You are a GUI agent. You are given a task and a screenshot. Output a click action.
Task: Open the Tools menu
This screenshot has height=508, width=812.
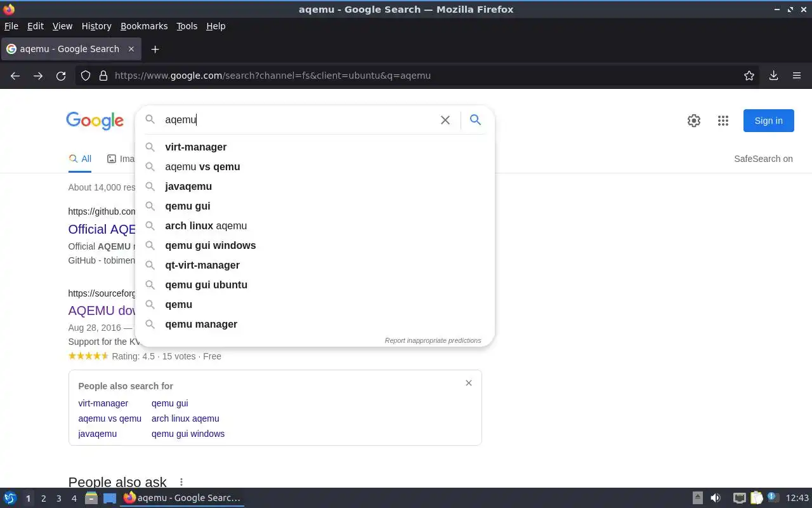tap(187, 26)
